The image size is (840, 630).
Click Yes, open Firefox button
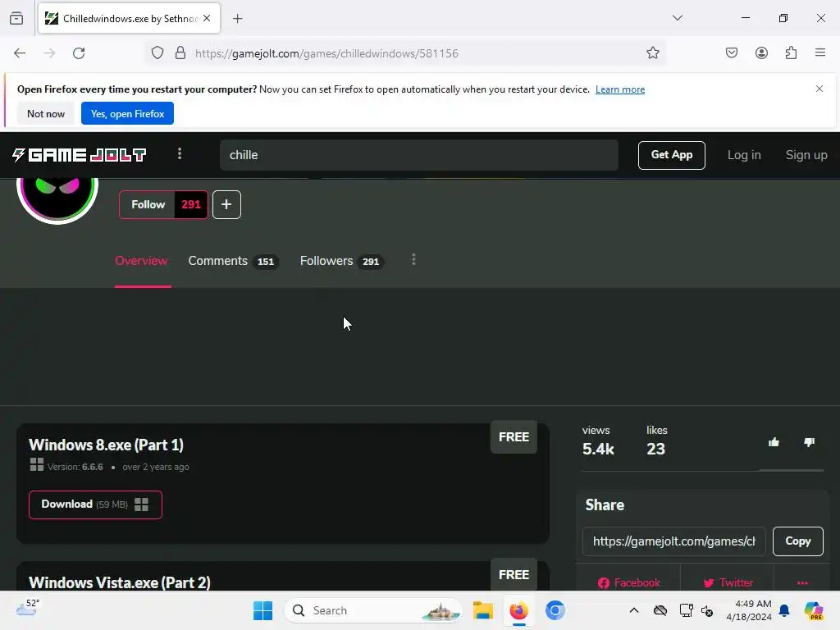[x=127, y=113]
